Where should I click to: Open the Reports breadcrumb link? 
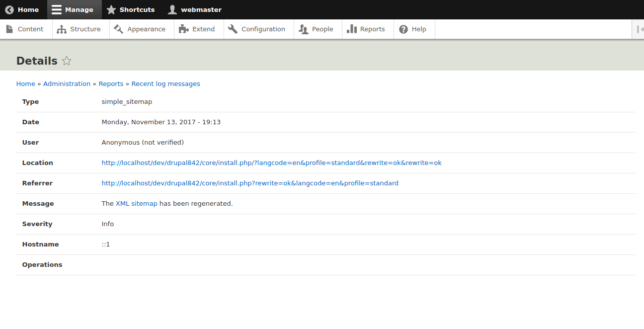111,84
